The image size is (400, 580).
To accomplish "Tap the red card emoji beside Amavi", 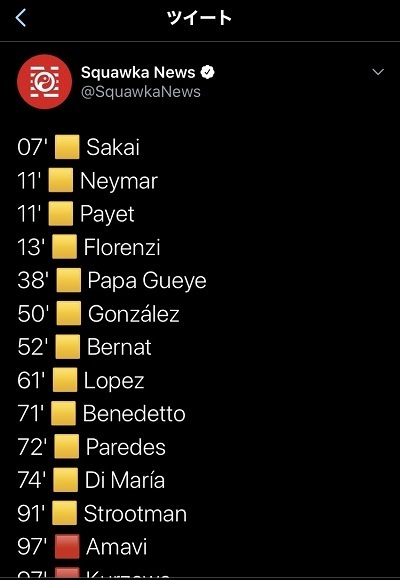I will point(67,546).
